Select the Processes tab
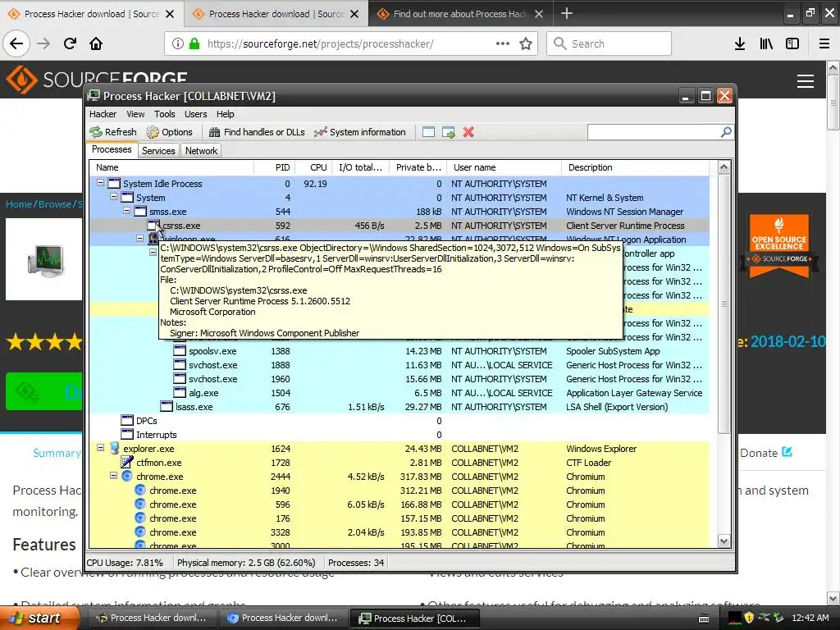The width and height of the screenshot is (840, 630). coord(112,149)
